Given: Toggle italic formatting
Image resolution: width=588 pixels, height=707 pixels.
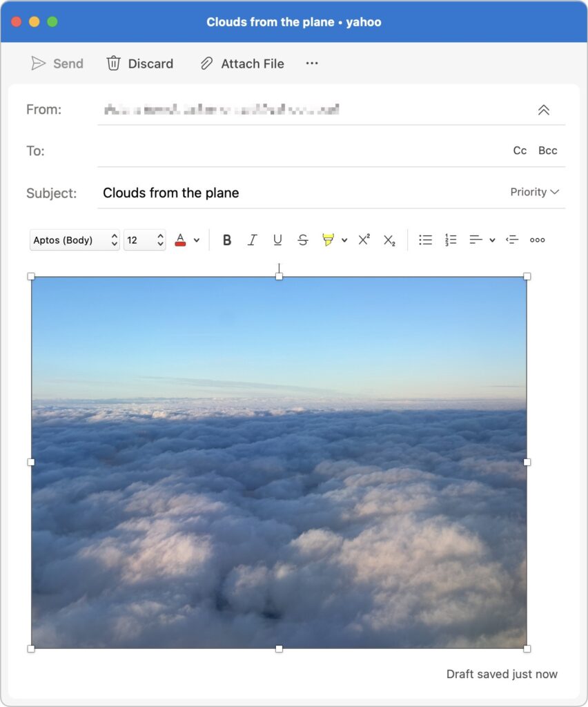Looking at the screenshot, I should [x=253, y=240].
